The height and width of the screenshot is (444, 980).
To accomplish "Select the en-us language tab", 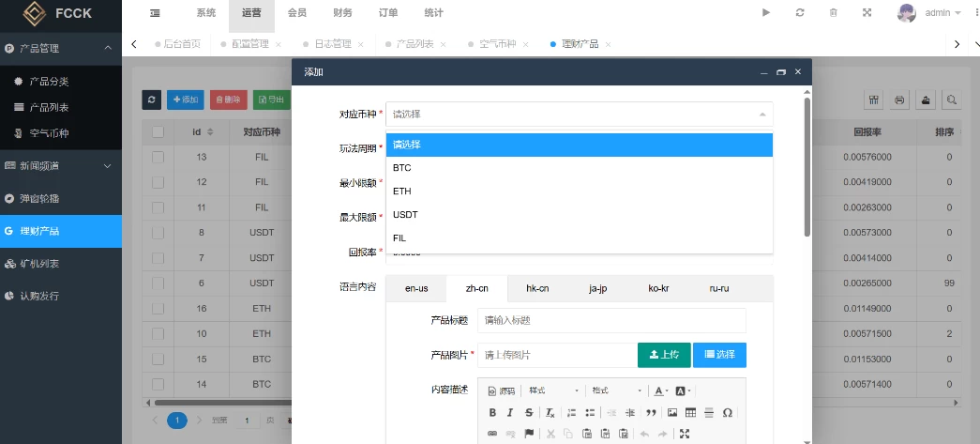I will click(417, 288).
